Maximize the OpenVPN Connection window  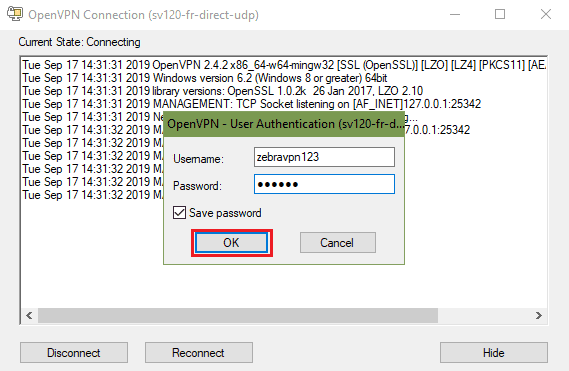point(500,15)
